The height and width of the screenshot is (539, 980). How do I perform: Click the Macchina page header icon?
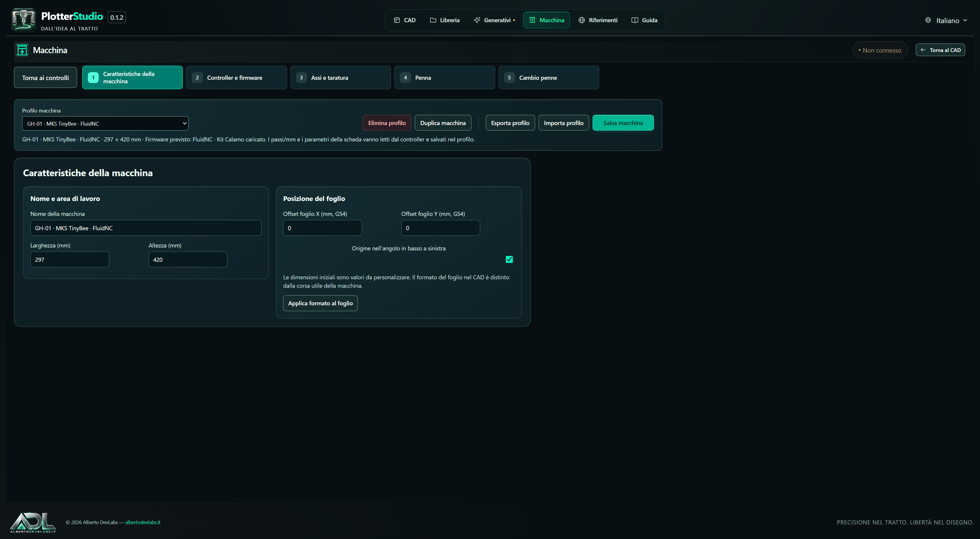[22, 50]
